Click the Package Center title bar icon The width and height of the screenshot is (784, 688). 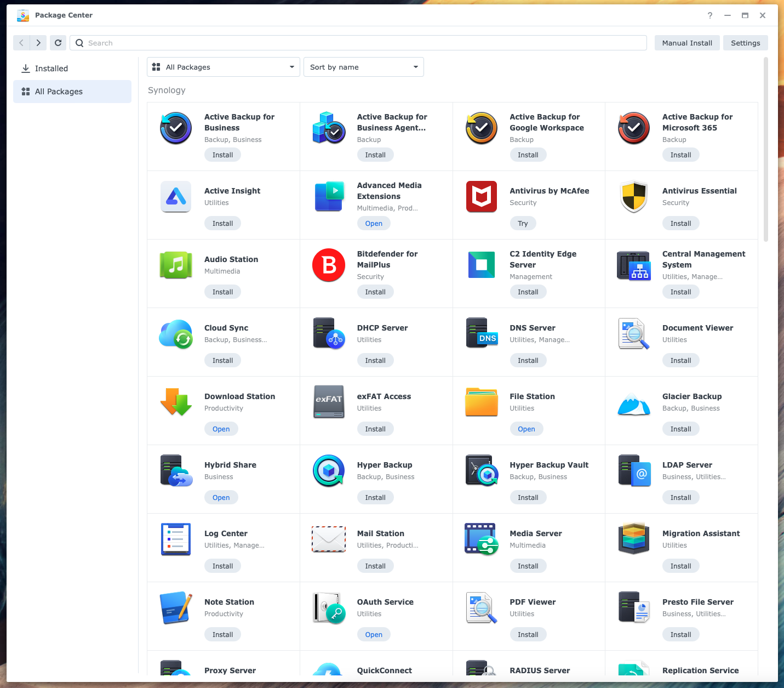[x=23, y=15]
